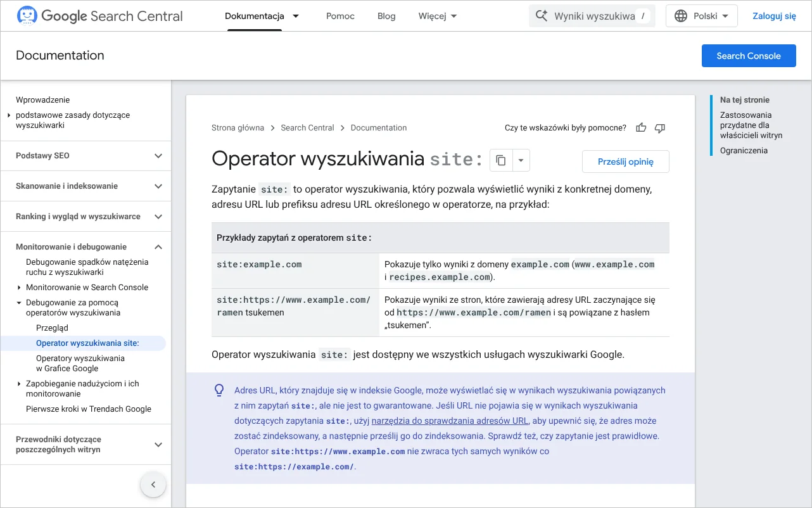
Task: Click the globe language icon
Action: [681, 16]
